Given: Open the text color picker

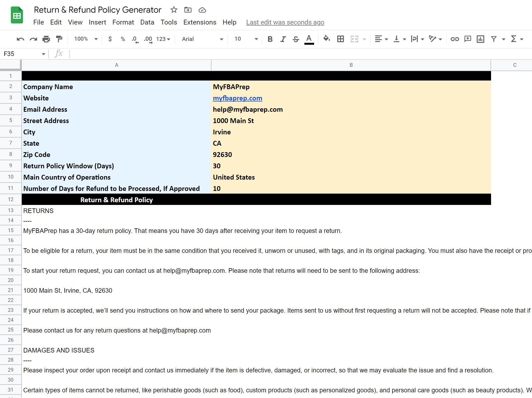Looking at the screenshot, I should click(309, 39).
